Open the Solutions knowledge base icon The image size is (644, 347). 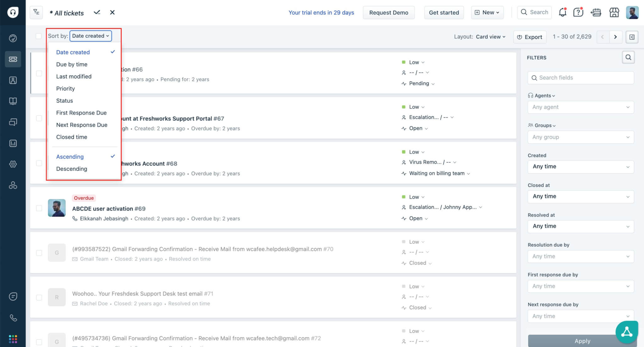13,101
